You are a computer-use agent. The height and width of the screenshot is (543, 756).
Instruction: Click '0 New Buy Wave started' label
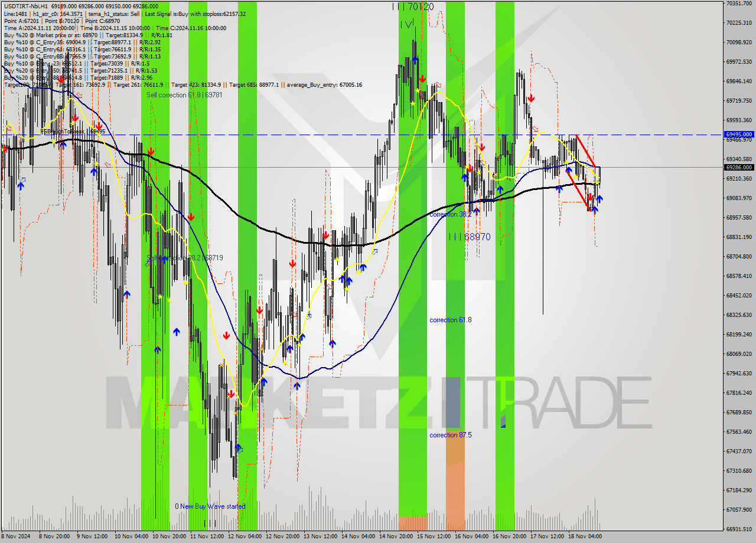(x=210, y=506)
